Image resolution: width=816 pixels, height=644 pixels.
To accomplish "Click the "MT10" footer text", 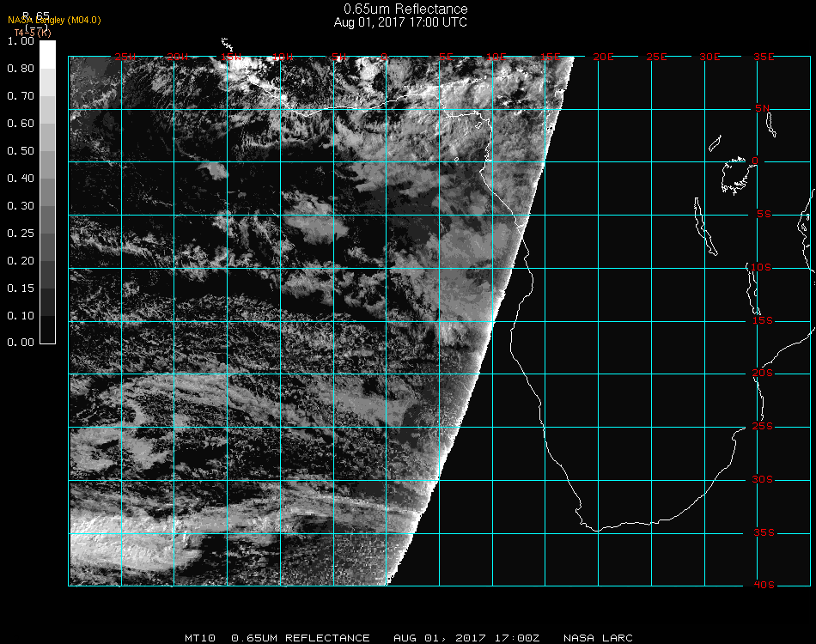I will [x=200, y=638].
